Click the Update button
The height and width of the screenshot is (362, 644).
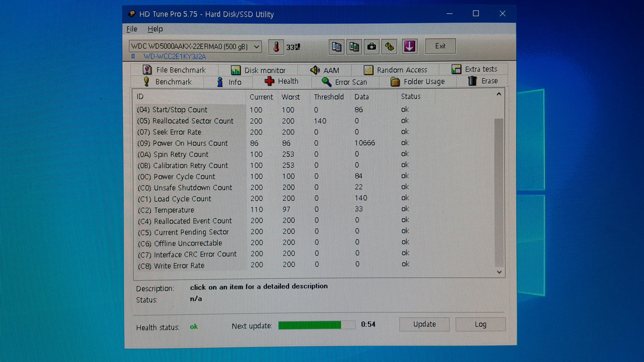(424, 324)
